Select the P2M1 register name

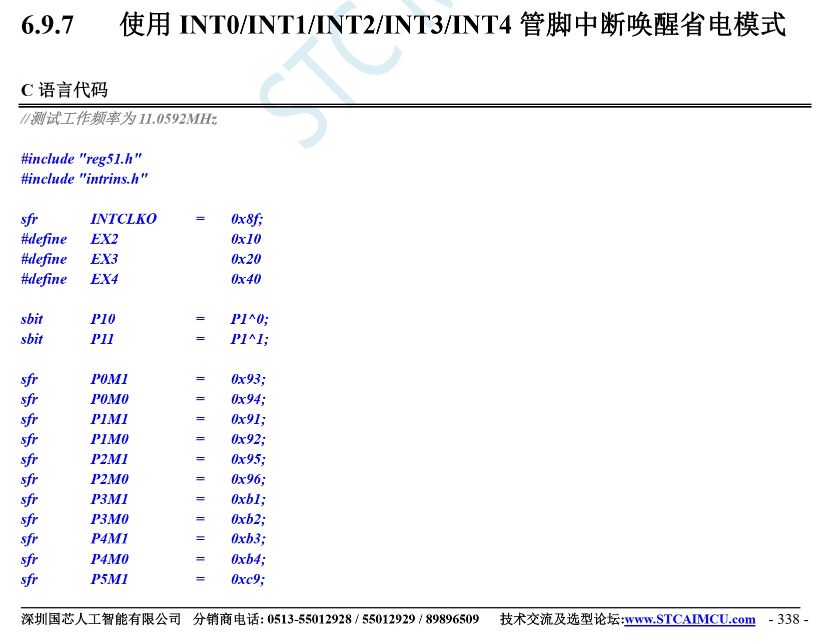coord(110,459)
